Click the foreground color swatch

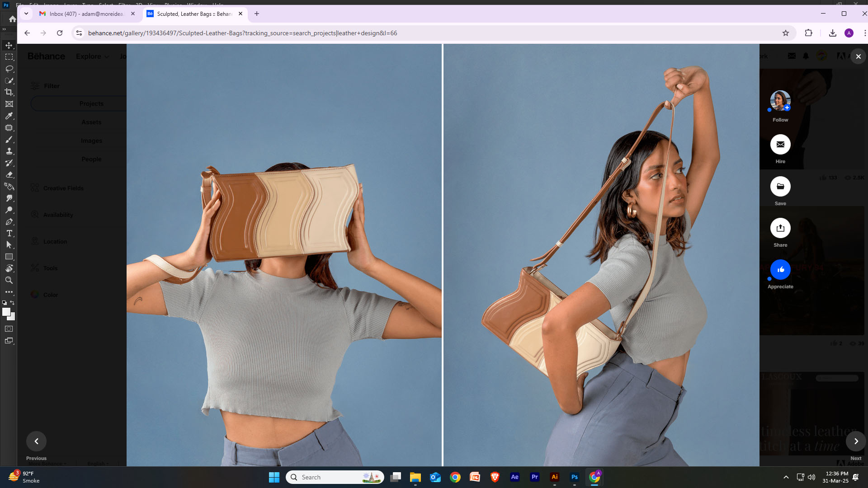point(6,312)
